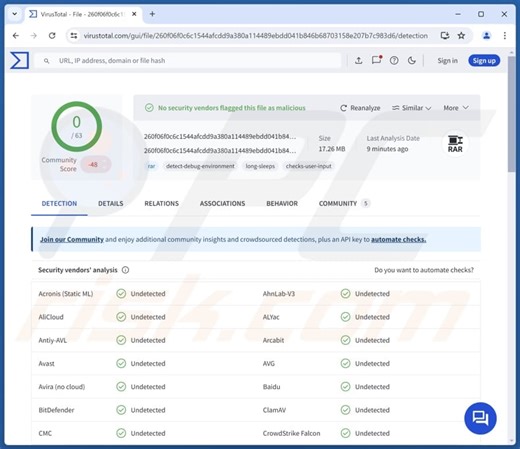Open the floating chat bubble button

pyautogui.click(x=480, y=418)
